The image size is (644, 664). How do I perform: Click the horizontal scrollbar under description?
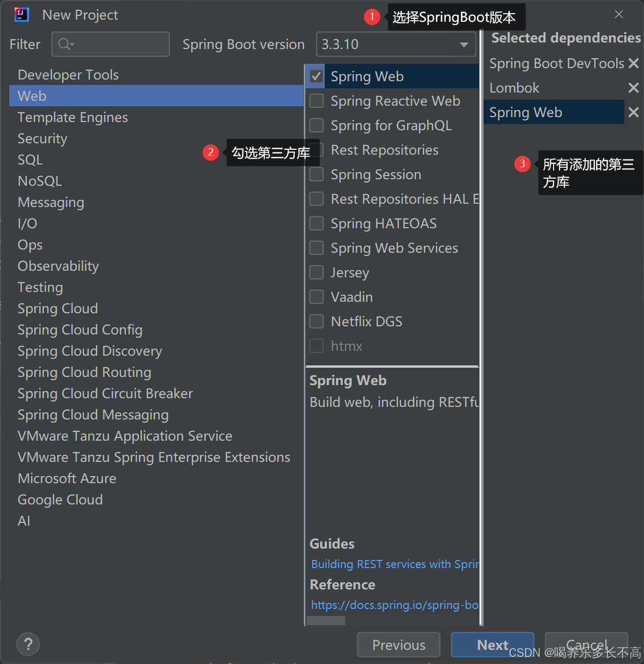(x=326, y=620)
